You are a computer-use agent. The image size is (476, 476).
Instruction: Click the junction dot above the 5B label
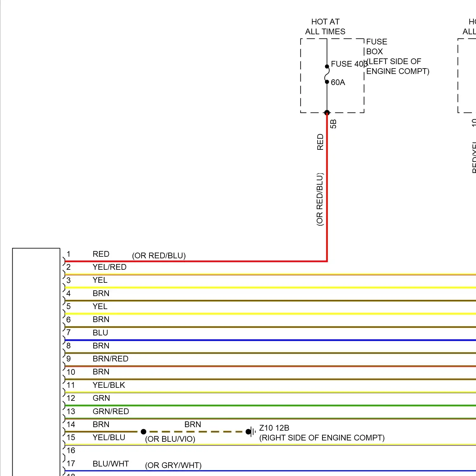click(x=327, y=112)
